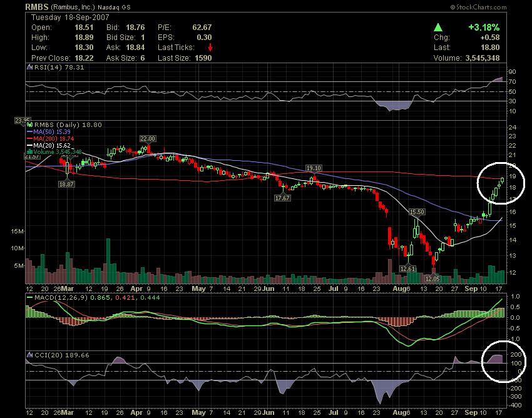Screen dimensions: 532x418
Task: Select the RMBS ticker symbol title
Action: pyautogui.click(x=37, y=7)
